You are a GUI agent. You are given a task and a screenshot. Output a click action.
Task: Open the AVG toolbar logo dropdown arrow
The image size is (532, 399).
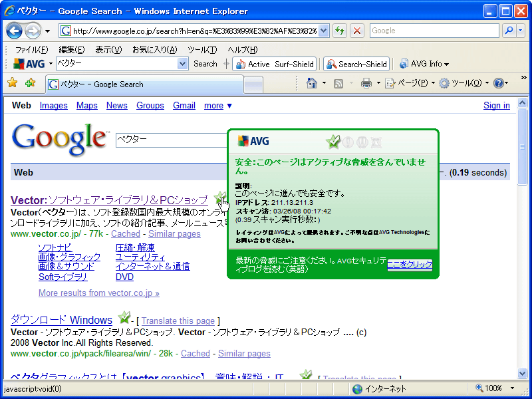point(51,64)
